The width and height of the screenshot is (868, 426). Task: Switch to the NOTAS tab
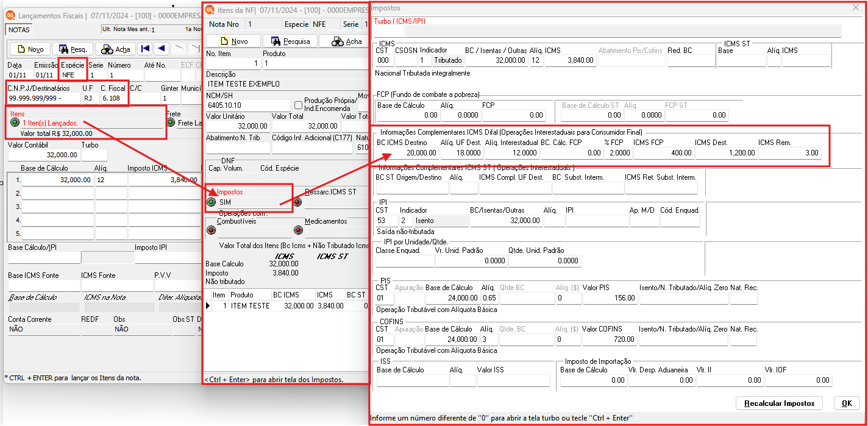pyautogui.click(x=18, y=29)
